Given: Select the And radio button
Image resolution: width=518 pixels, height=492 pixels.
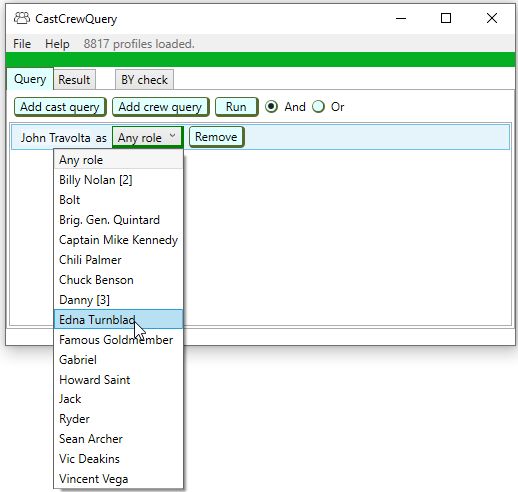Looking at the screenshot, I should pyautogui.click(x=271, y=107).
